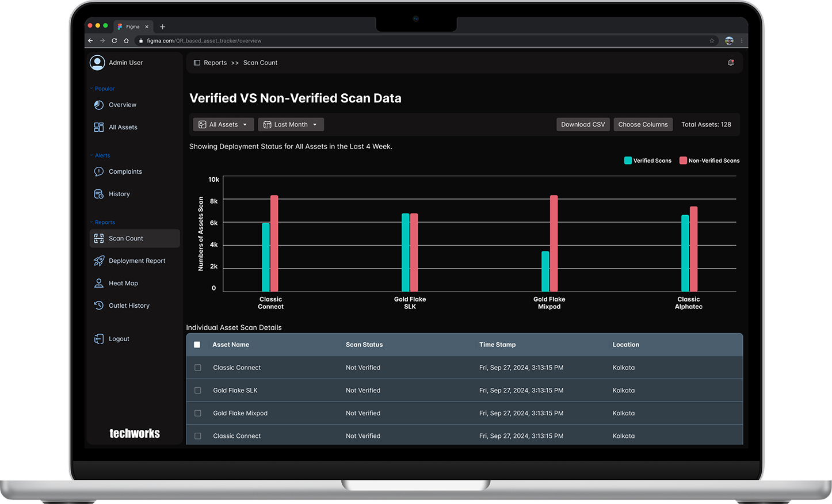Click the browser address bar URL
This screenshot has height=504, width=832.
204,41
